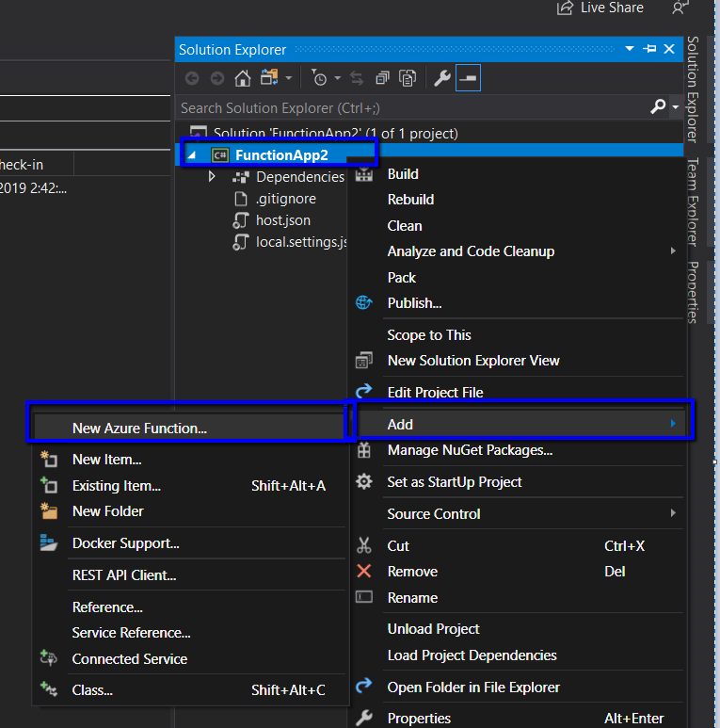Select New Azure Function from submenu

[139, 428]
